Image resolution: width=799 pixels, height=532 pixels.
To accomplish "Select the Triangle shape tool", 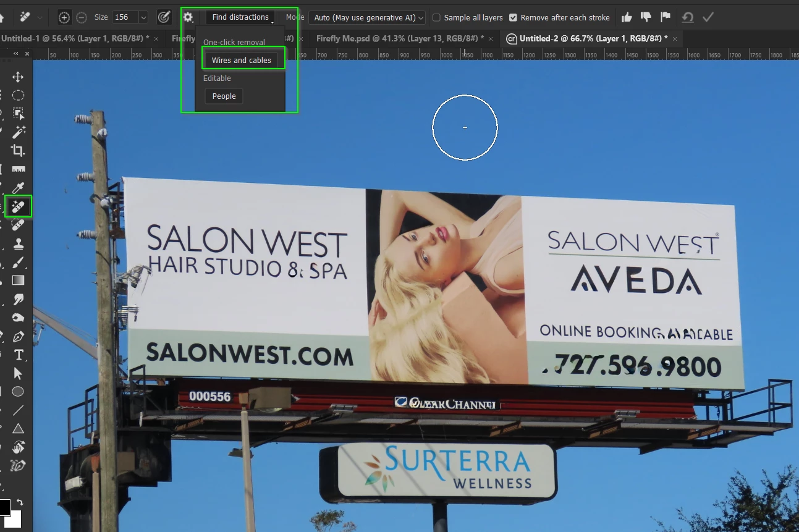I will tap(18, 428).
